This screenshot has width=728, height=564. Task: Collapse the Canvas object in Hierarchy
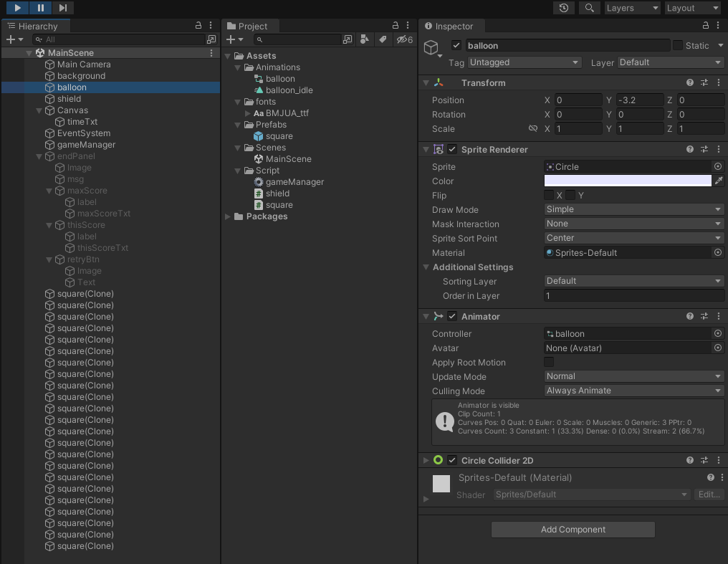(x=39, y=110)
